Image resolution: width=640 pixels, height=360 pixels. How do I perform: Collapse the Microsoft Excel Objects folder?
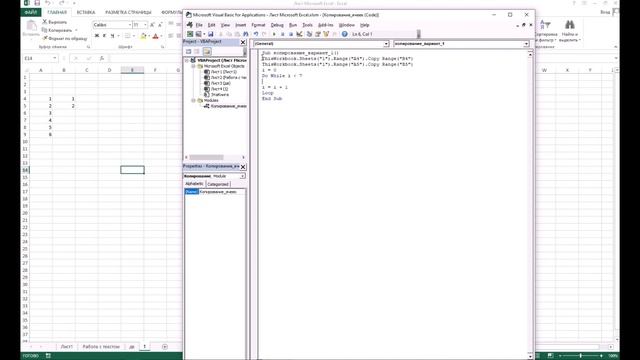click(193, 66)
